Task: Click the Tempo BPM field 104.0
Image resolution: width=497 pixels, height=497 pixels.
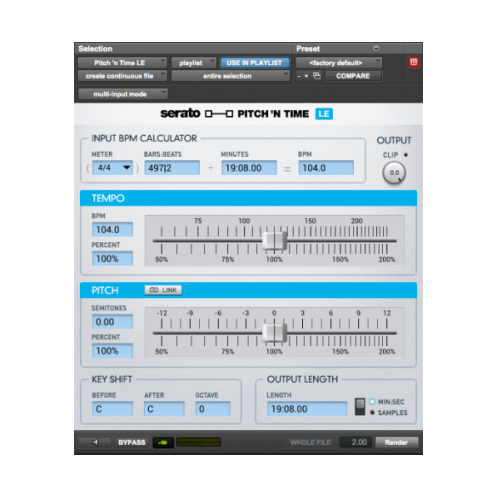Action: (x=112, y=230)
